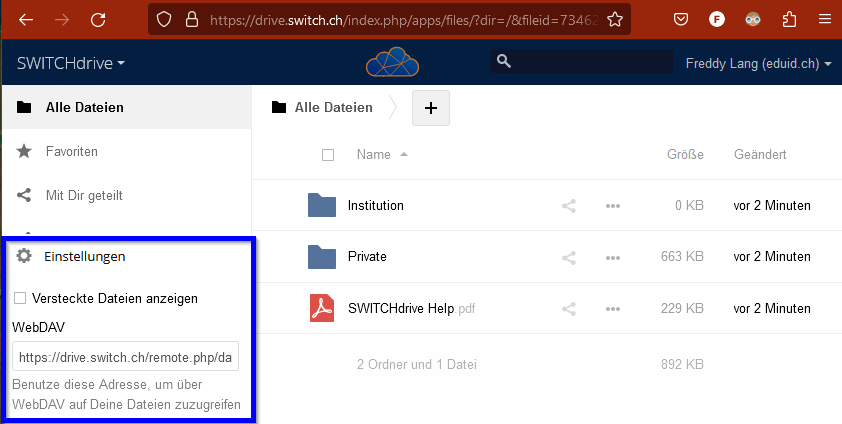This screenshot has width=842, height=424.
Task: Tick the select-all files checkbox
Action: click(328, 155)
